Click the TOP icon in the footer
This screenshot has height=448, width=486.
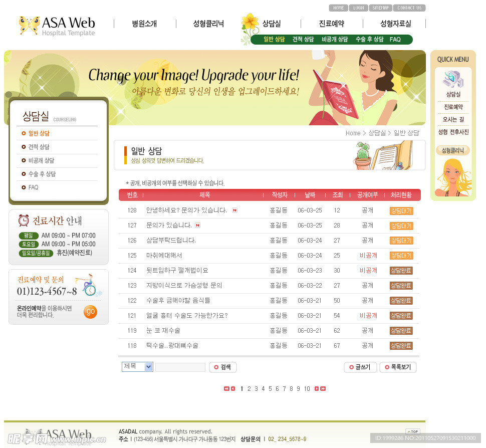412,431
